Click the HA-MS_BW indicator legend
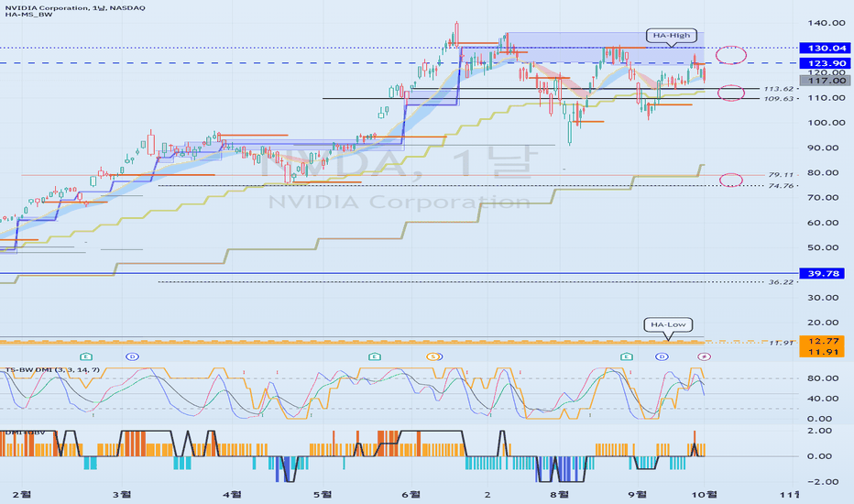The height and width of the screenshot is (504, 854). (x=29, y=15)
